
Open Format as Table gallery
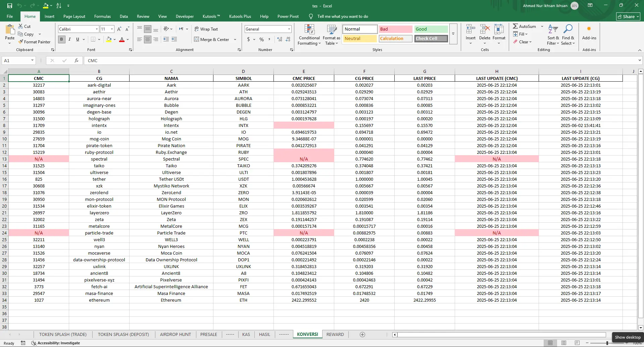[332, 35]
